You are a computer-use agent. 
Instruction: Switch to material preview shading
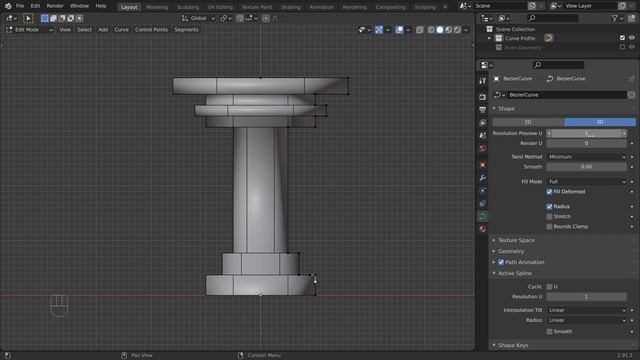coord(449,30)
